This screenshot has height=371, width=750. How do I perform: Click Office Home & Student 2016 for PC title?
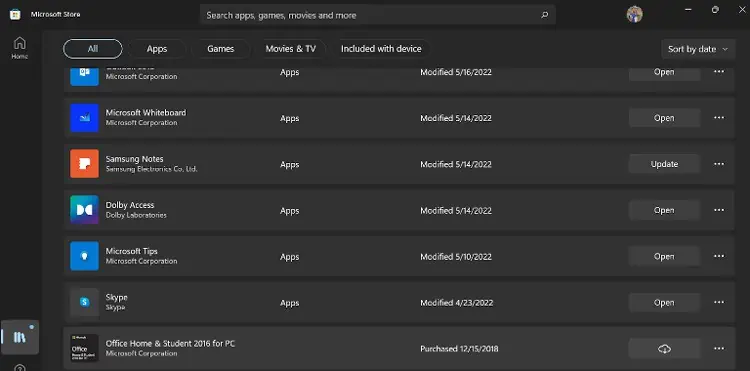[170, 343]
